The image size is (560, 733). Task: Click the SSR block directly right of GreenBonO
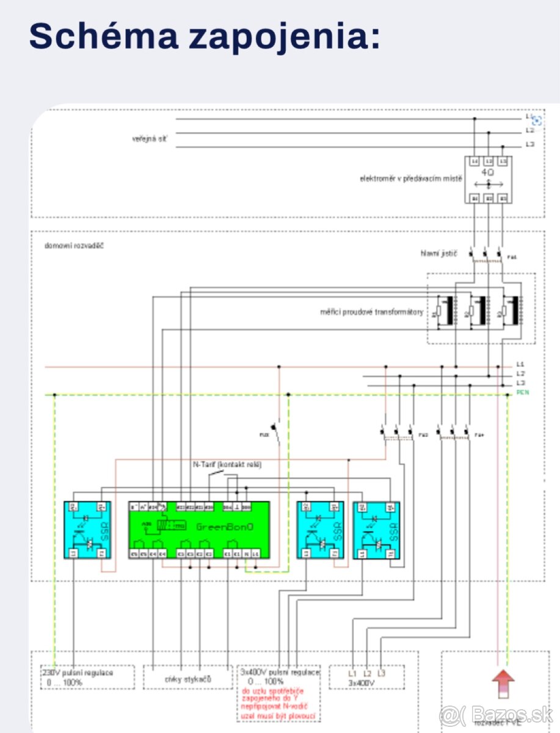point(319,530)
